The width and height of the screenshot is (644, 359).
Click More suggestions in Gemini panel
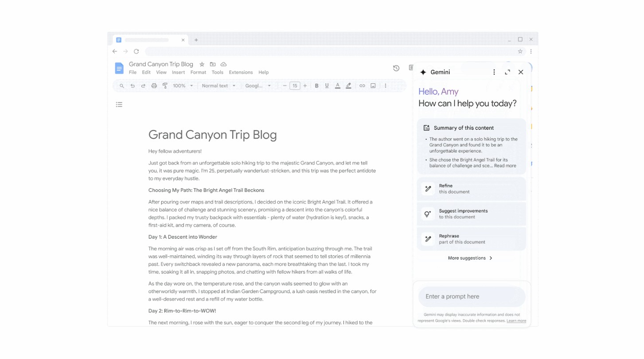(x=470, y=258)
